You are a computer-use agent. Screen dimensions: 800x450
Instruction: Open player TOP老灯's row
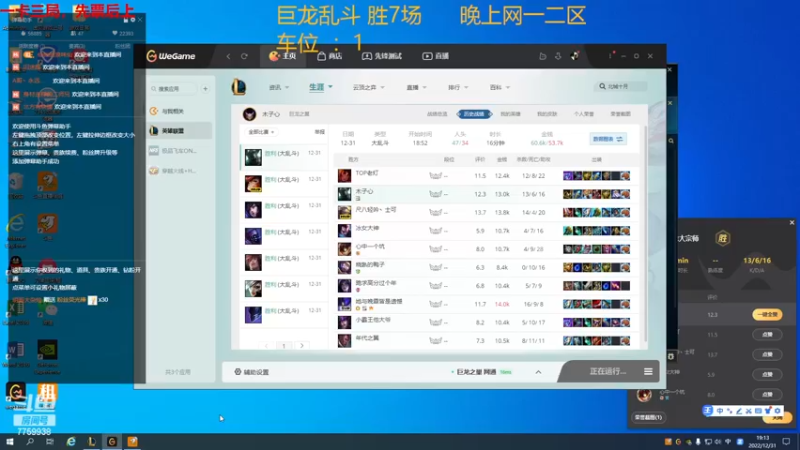[486, 176]
